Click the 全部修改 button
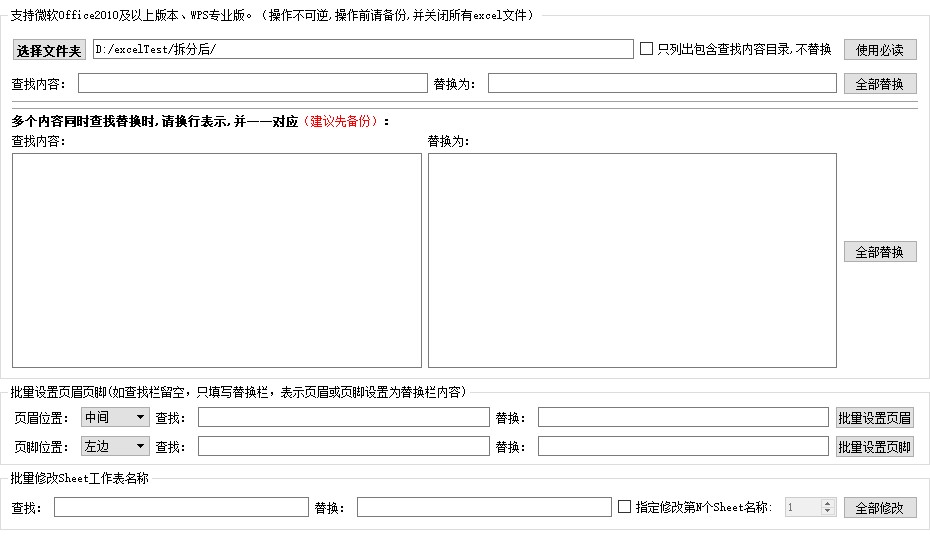Image resolution: width=930 pixels, height=538 pixels. pos(880,508)
